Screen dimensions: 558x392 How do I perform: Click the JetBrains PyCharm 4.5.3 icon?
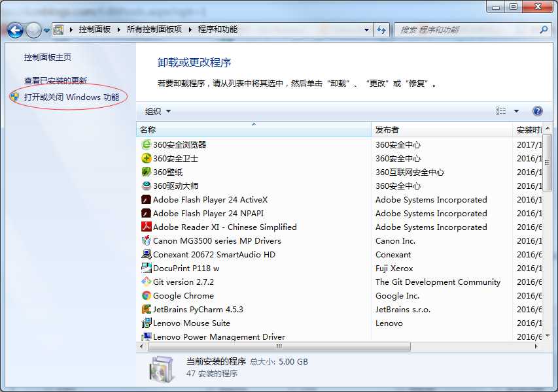pyautogui.click(x=147, y=309)
